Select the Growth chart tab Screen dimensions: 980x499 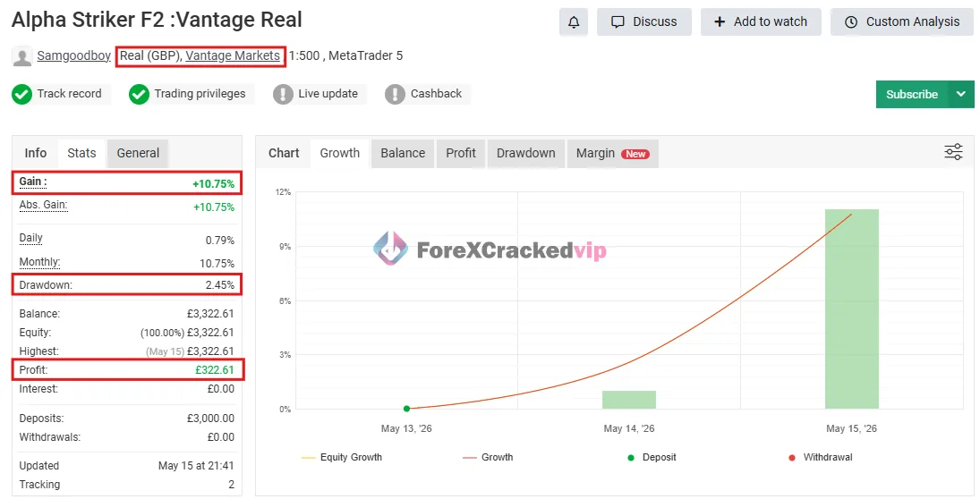coord(340,153)
